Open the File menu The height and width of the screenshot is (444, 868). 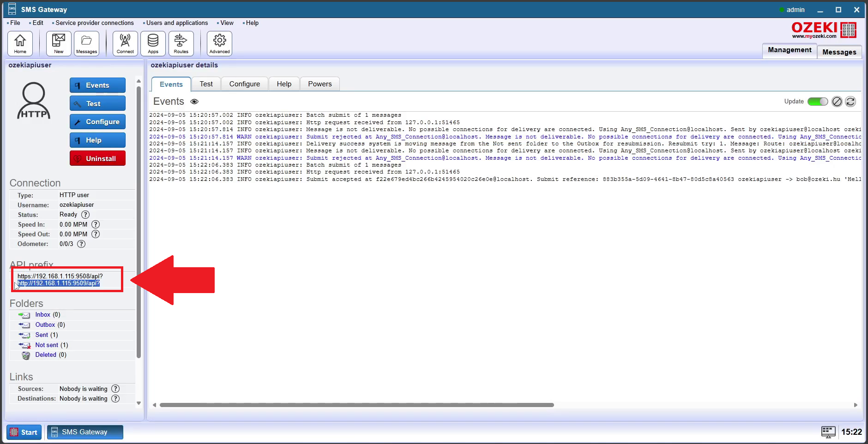click(x=15, y=23)
